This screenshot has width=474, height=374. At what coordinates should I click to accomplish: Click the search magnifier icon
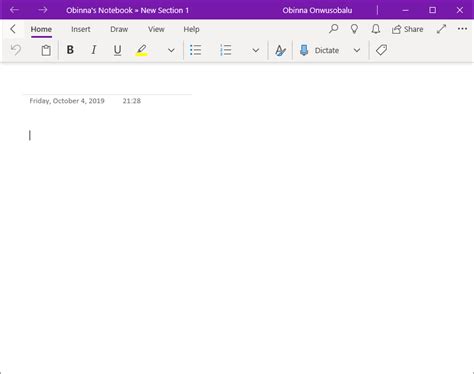(x=333, y=29)
